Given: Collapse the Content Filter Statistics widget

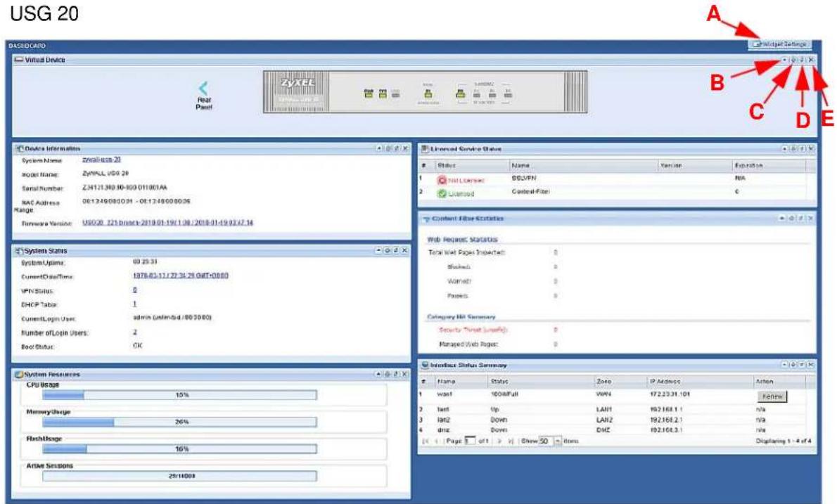Looking at the screenshot, I should pyautogui.click(x=782, y=218).
